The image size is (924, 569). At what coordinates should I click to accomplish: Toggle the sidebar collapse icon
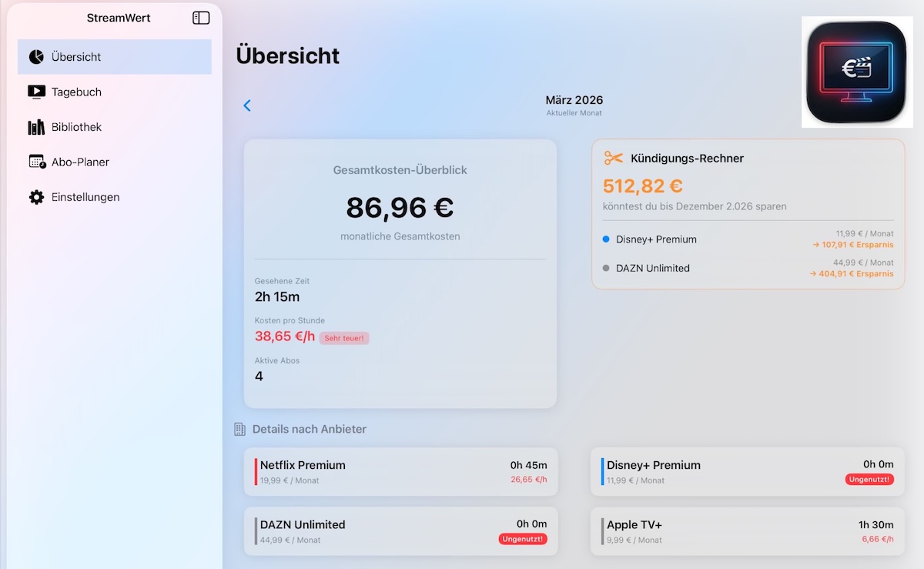201,18
